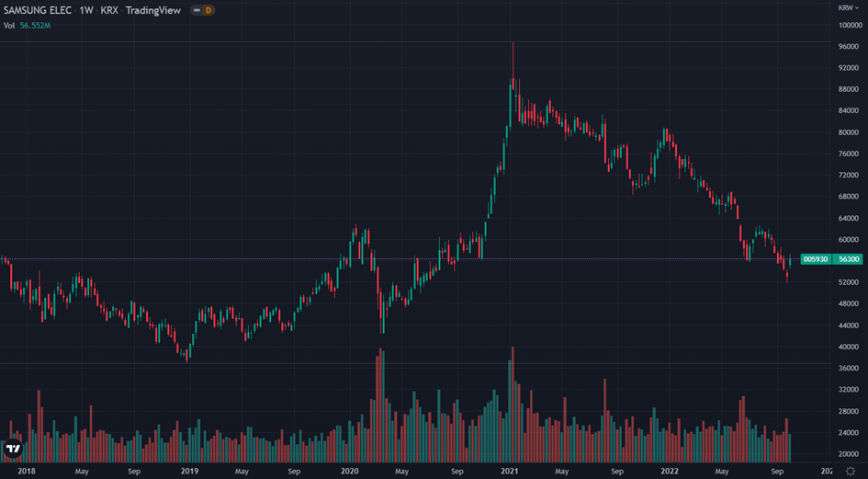Click the 005930 ticker code tag
Screen dimensions: 868x479
tap(816, 259)
